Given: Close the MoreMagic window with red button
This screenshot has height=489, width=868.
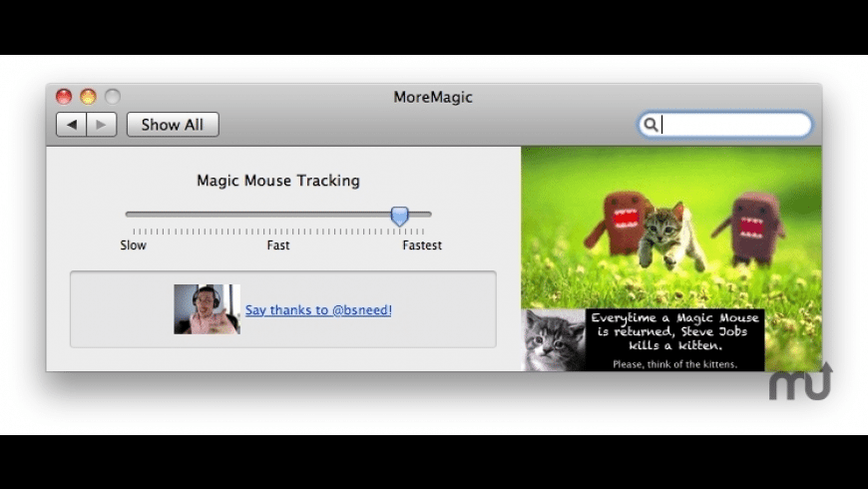Looking at the screenshot, I should pos(64,97).
